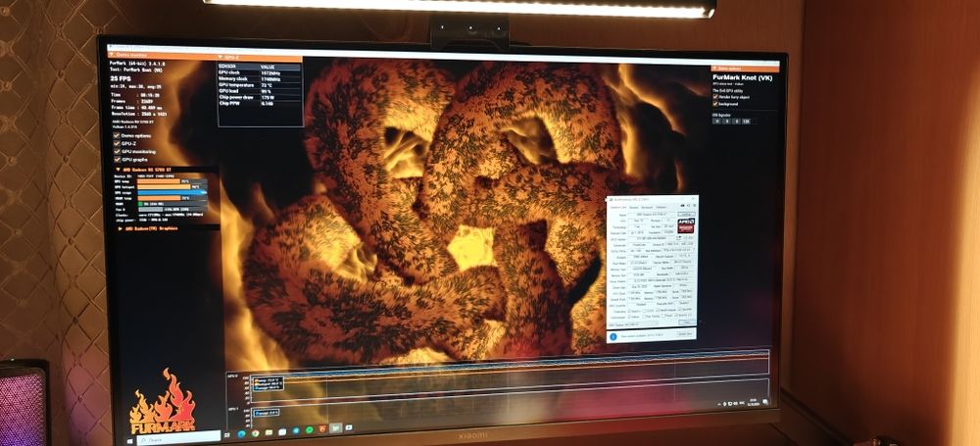
Task: Toggle the Render furry object checkbox
Action: (715, 97)
